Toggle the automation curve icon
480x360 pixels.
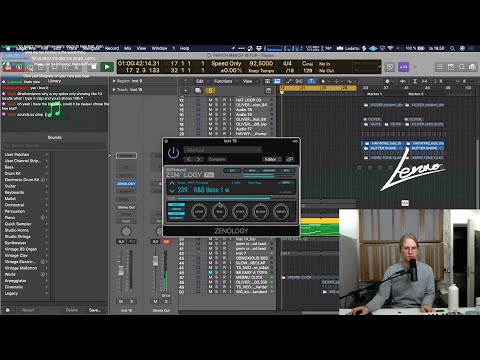[289, 81]
